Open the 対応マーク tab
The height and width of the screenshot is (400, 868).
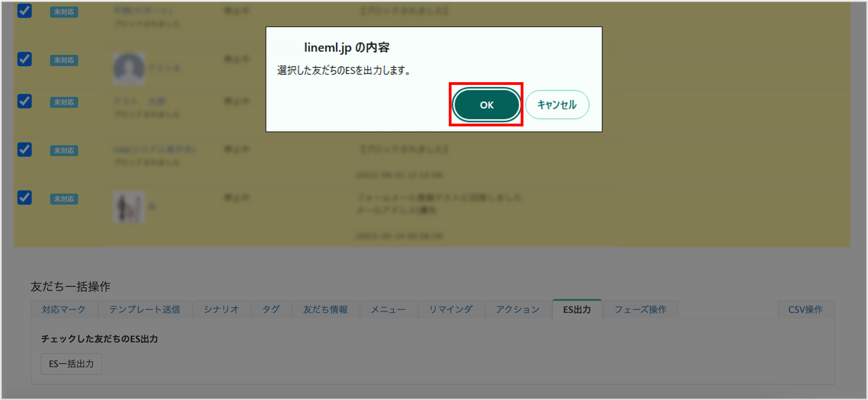click(x=64, y=309)
